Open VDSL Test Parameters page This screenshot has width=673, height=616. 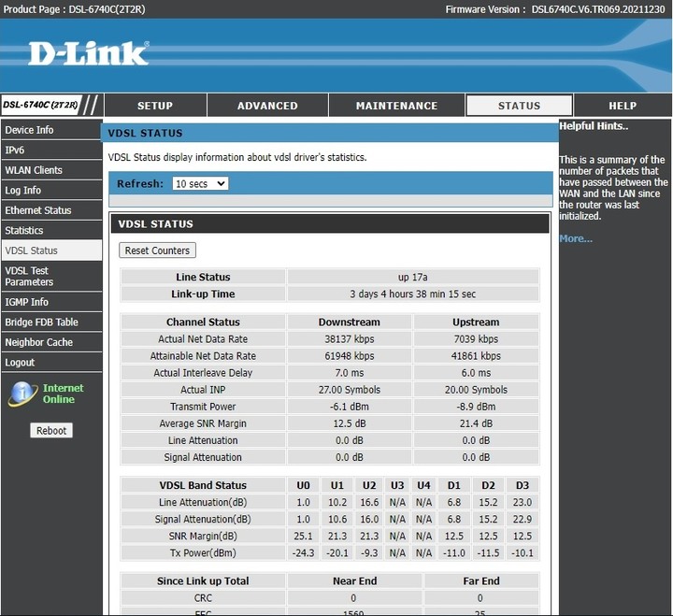tap(51, 277)
